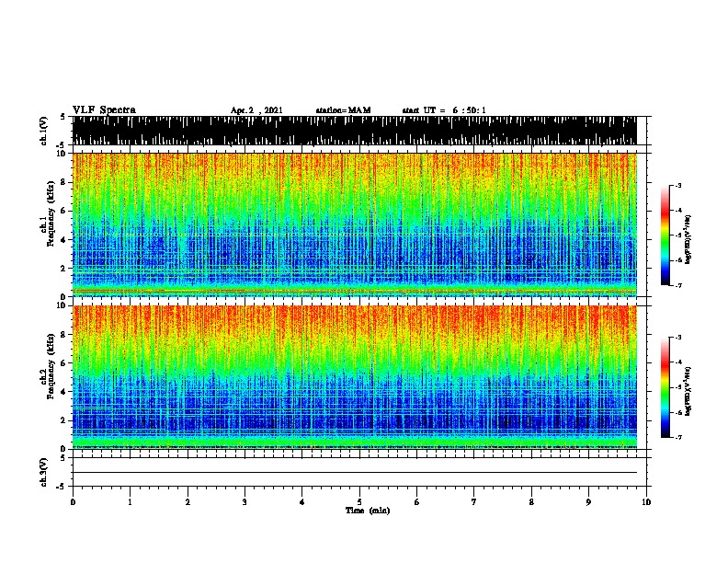Click the "10" tick ending the time axis
Viewport: 728px width, 563px height.
[646, 502]
